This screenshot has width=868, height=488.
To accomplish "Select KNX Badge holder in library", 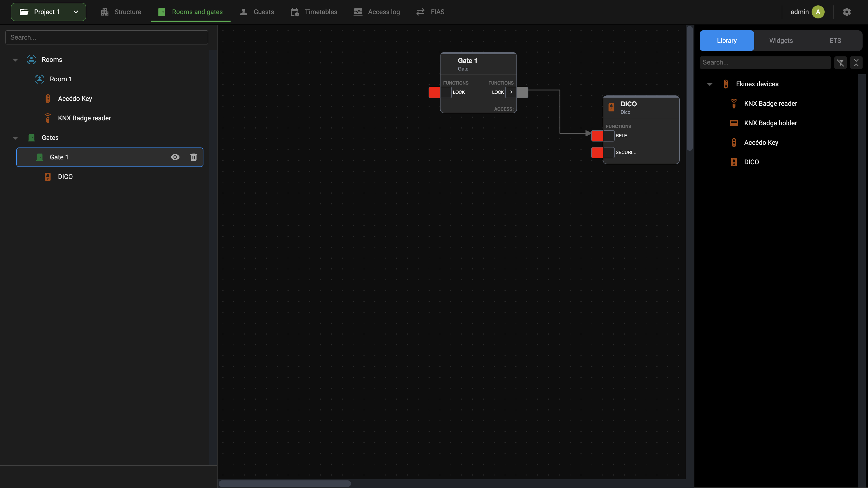I will coord(770,123).
